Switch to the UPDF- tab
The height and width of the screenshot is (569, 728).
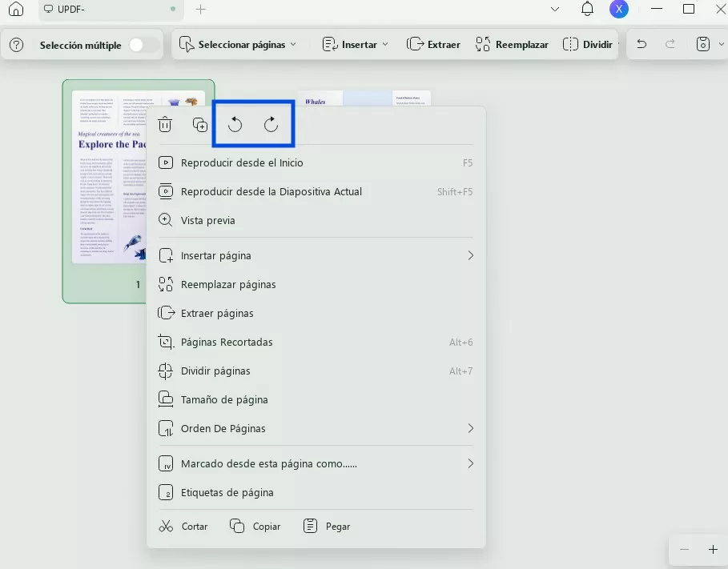coord(111,10)
